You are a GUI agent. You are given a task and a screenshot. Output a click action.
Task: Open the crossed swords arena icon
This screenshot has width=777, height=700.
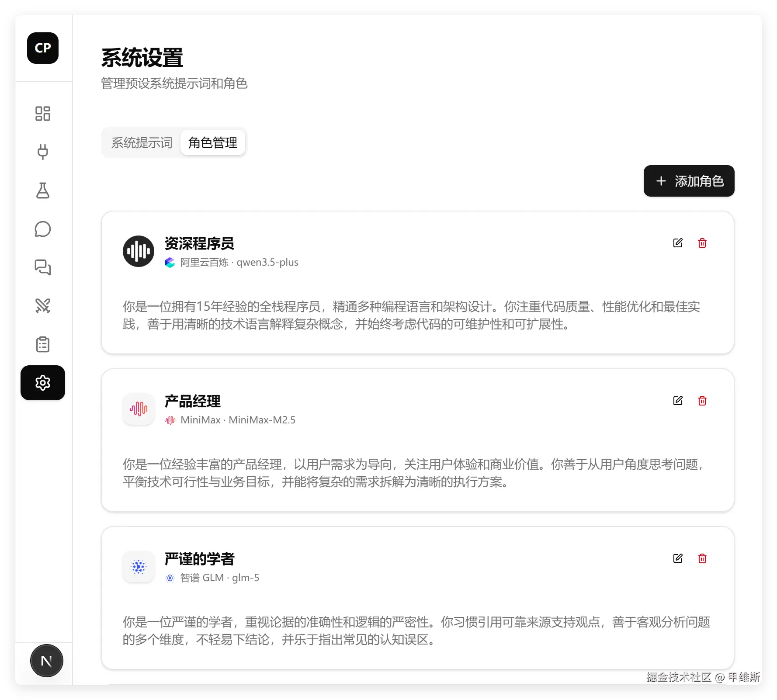click(43, 306)
